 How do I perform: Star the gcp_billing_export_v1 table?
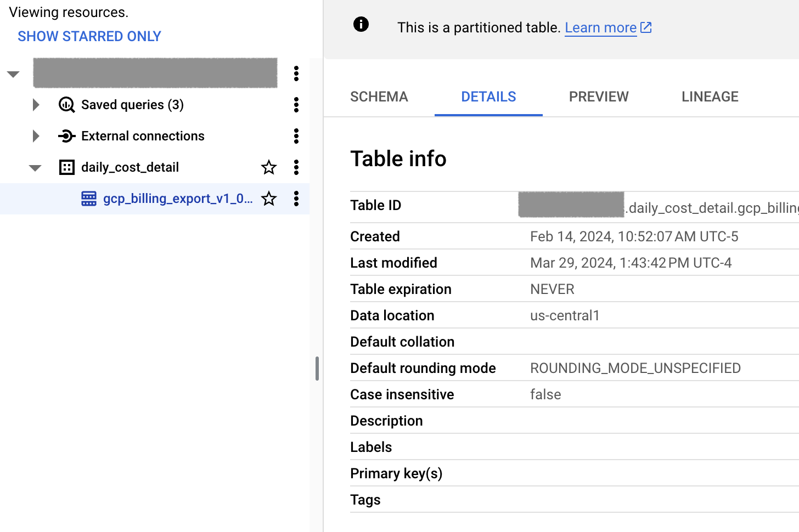pos(269,199)
